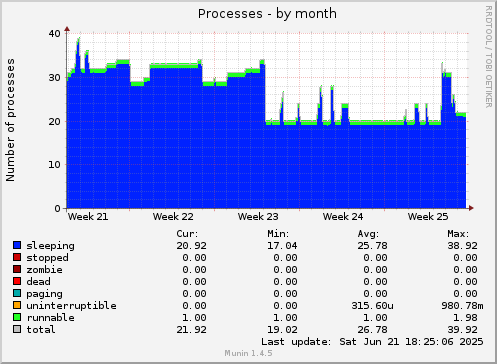Click sleeping average value 25.78
The width and height of the screenshot is (497, 364).
coord(372,246)
